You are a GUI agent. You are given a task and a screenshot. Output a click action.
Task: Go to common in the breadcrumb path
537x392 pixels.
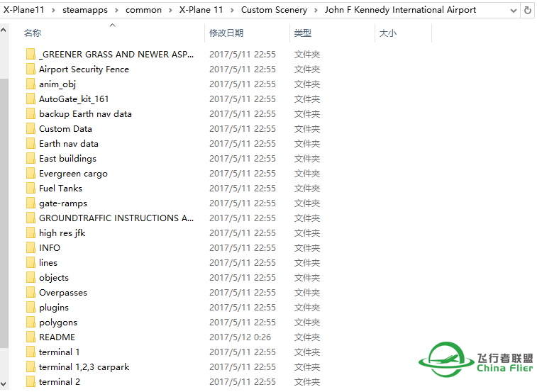coord(143,10)
